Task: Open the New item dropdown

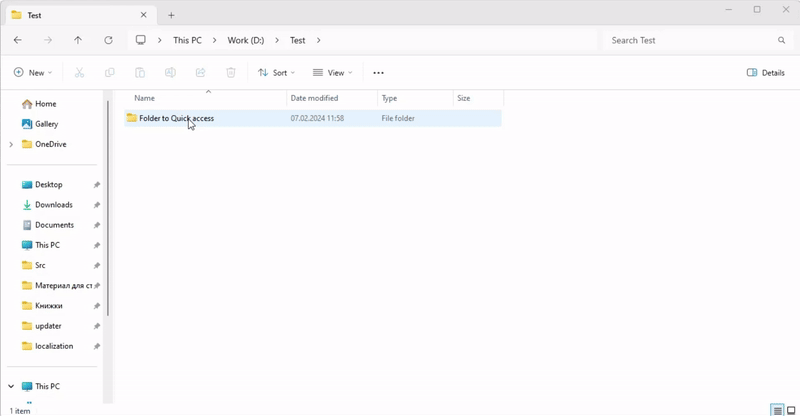Action: click(32, 73)
